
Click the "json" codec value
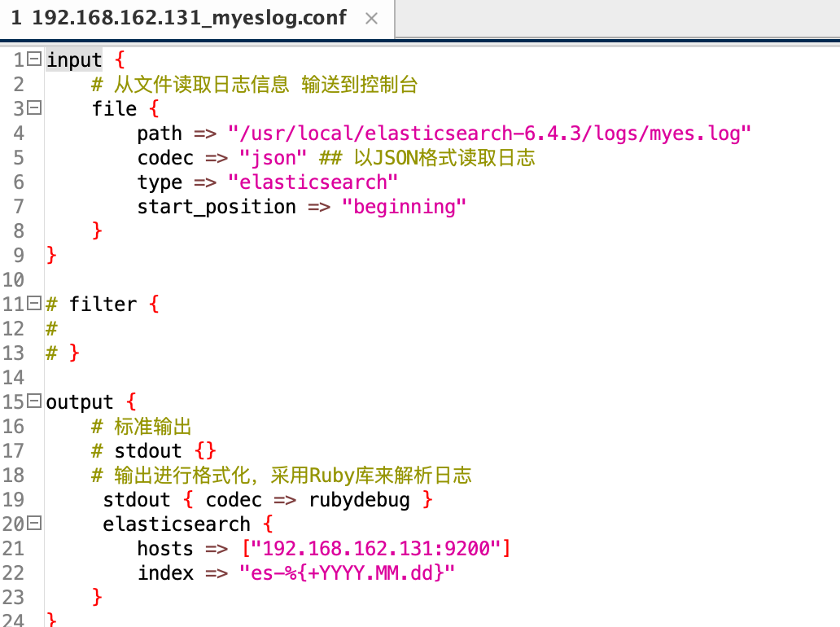pos(273,158)
